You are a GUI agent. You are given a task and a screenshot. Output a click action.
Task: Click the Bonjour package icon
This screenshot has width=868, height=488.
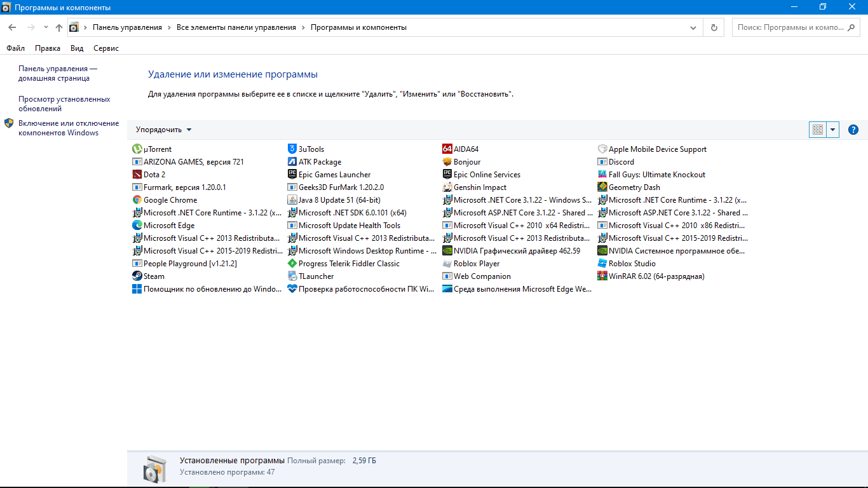pos(447,162)
